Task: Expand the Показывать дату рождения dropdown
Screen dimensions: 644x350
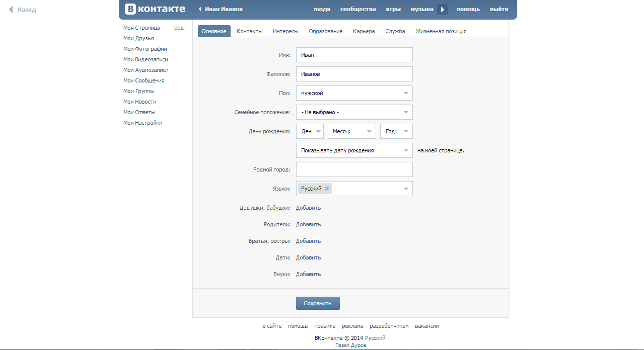Action: [x=354, y=150]
